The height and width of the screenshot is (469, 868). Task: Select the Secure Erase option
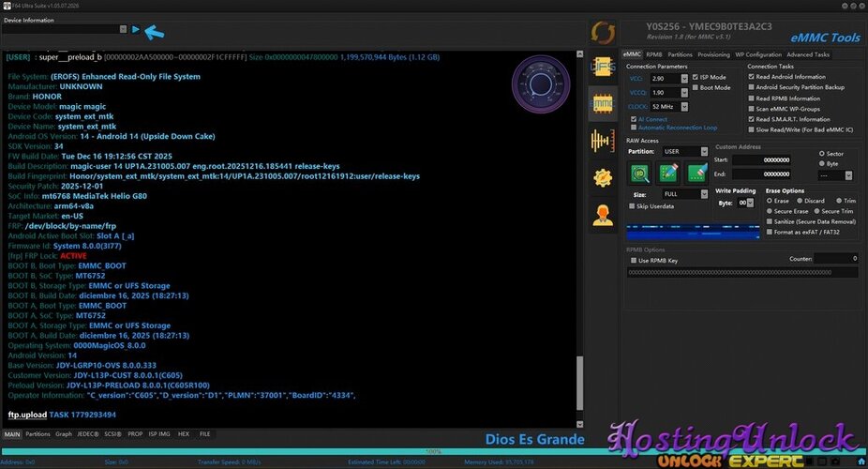[x=770, y=211]
